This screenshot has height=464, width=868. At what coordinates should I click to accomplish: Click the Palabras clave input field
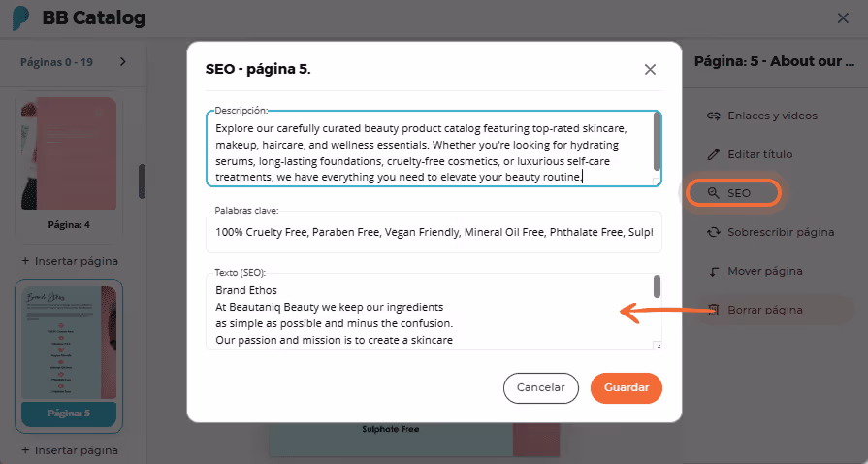[x=434, y=232]
